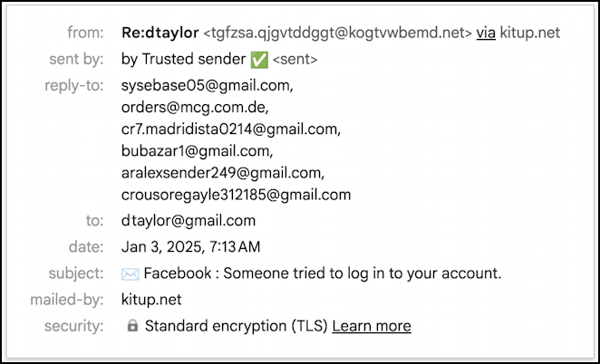Click reply-to address cr7.madridista0214@gmail.com
This screenshot has height=364, width=600.
coord(230,129)
